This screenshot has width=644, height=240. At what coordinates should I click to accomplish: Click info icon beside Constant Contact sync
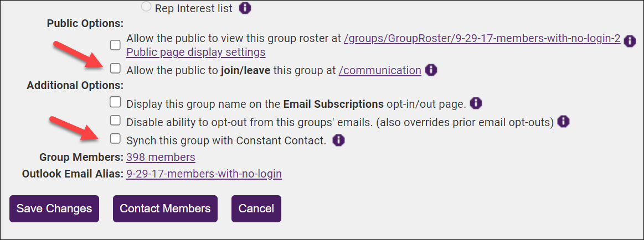pos(339,140)
